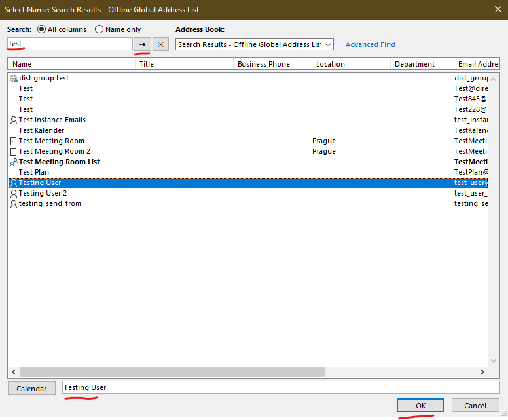Click Prague location of Test Meeting Room
Screen dimensions: 508x420
click(x=323, y=141)
